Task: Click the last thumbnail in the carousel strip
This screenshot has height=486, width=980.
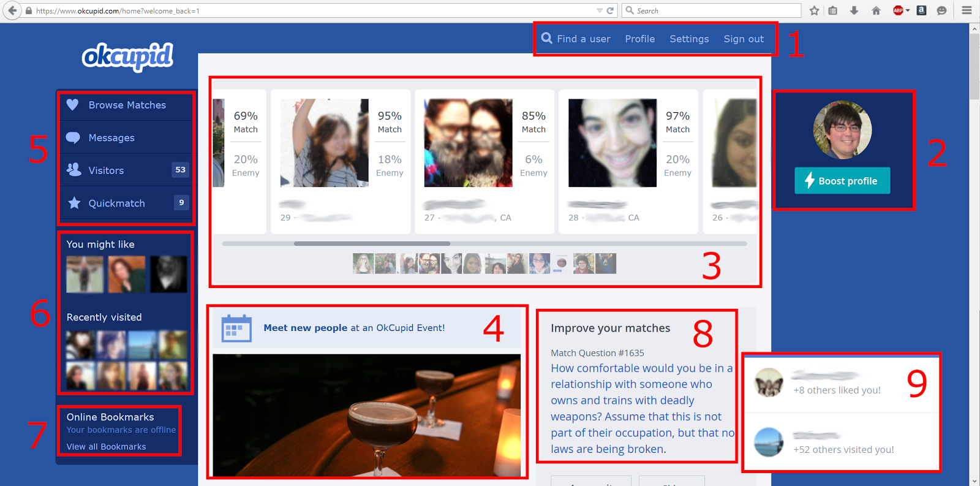Action: tap(606, 264)
